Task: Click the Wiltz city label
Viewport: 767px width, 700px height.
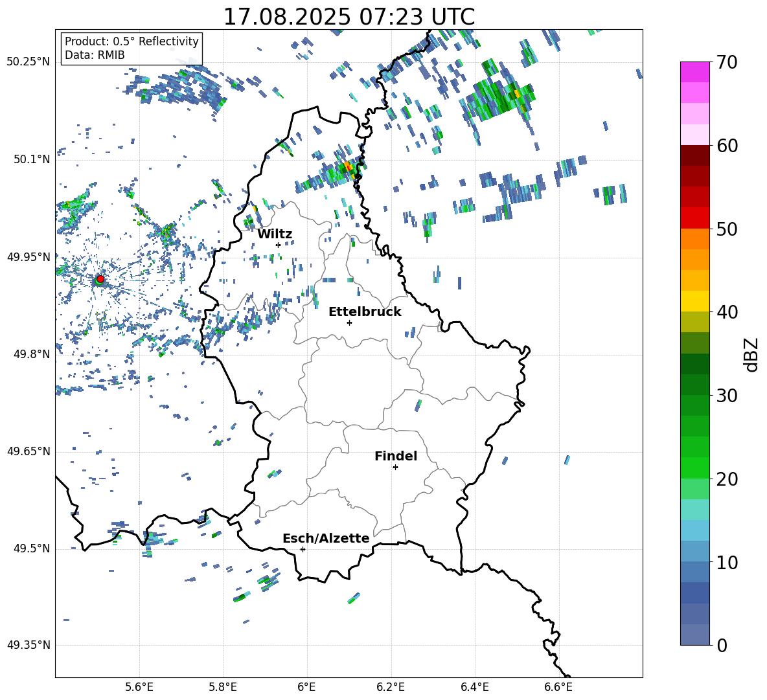Action: pos(275,234)
